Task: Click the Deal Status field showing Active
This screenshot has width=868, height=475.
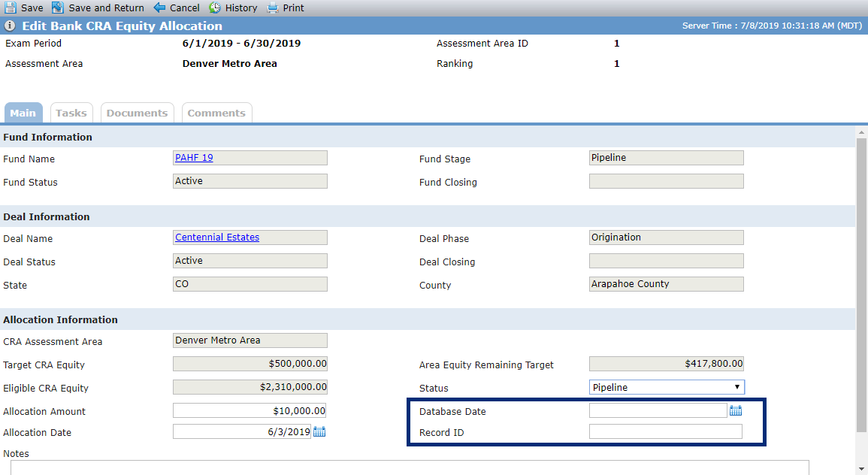Action: click(250, 261)
